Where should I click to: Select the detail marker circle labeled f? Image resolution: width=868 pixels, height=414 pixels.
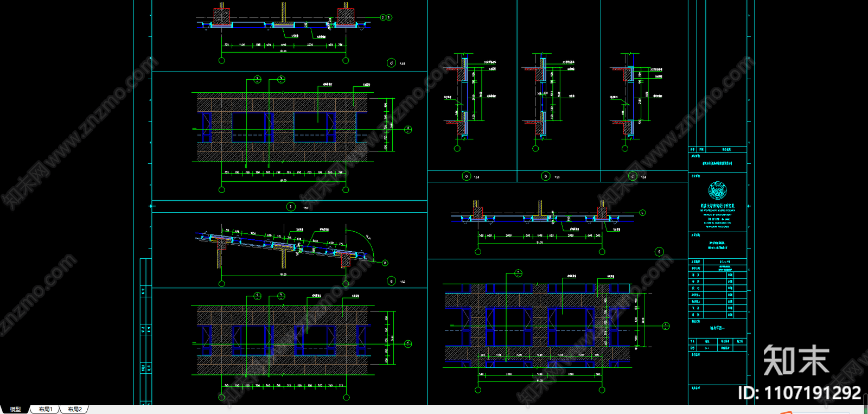(x=659, y=252)
